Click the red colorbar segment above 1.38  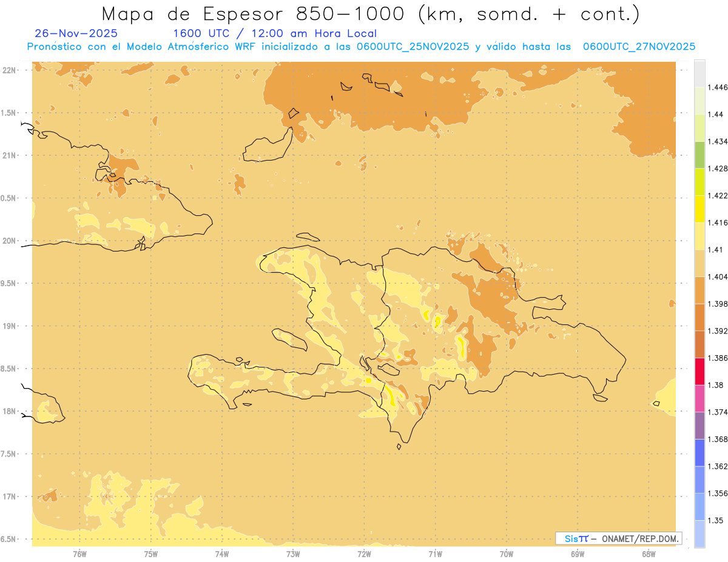pyautogui.click(x=699, y=372)
